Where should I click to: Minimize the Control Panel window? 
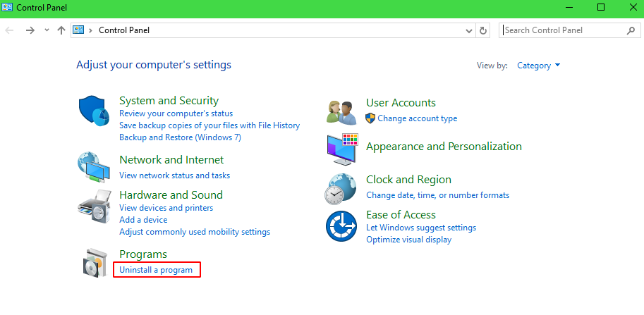[569, 7]
